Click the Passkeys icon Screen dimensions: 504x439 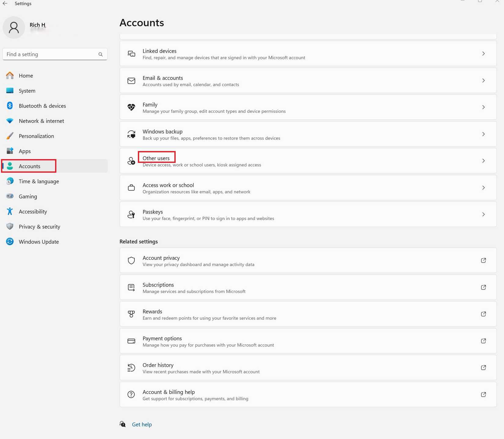131,214
